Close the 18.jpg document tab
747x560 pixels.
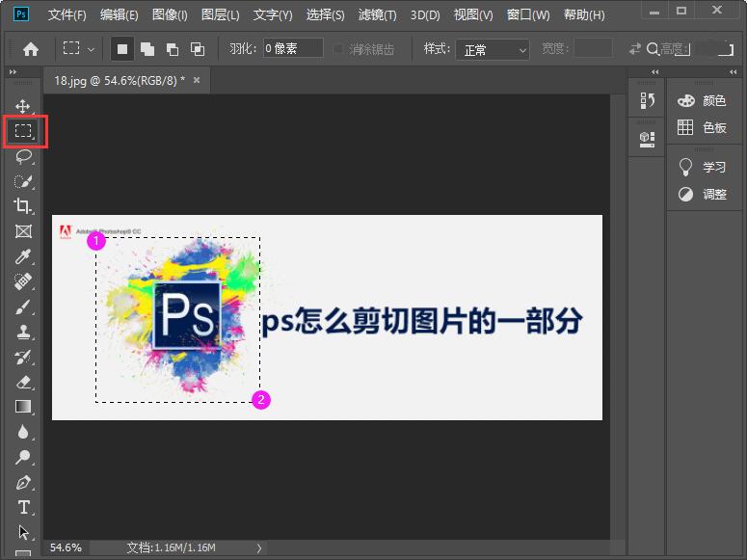point(197,80)
